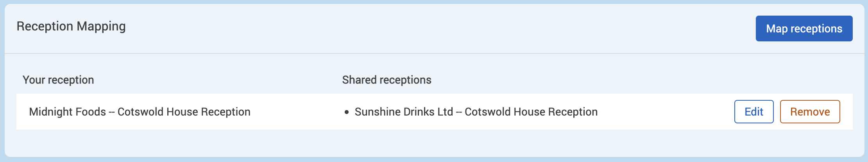Delete the Sunshine Drinks mapping with Remove
This screenshot has width=868, height=162.
[810, 112]
